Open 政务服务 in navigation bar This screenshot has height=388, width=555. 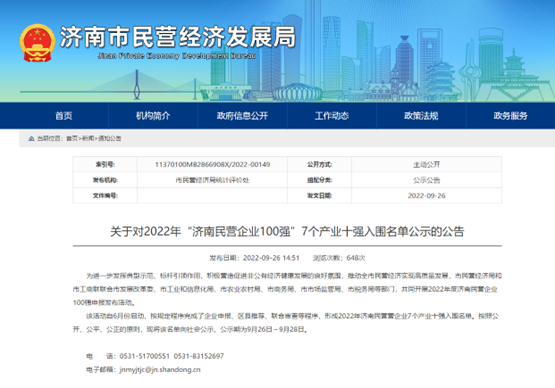click(x=510, y=116)
